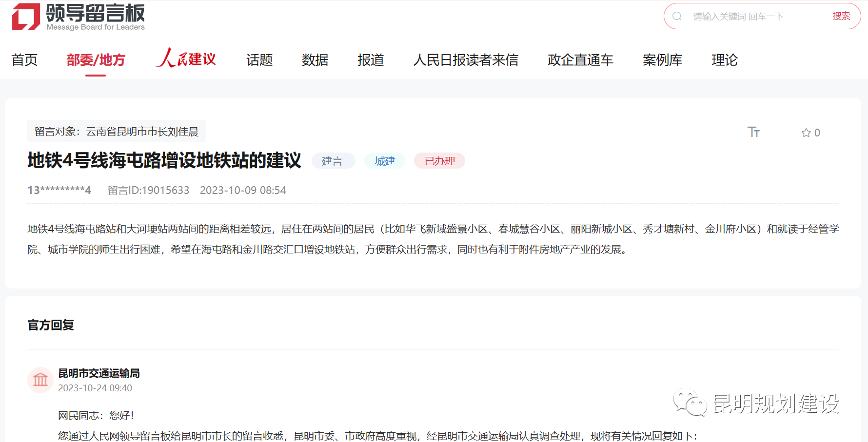Open 人民日报读者来信 section
This screenshot has height=442, width=868.
[466, 60]
